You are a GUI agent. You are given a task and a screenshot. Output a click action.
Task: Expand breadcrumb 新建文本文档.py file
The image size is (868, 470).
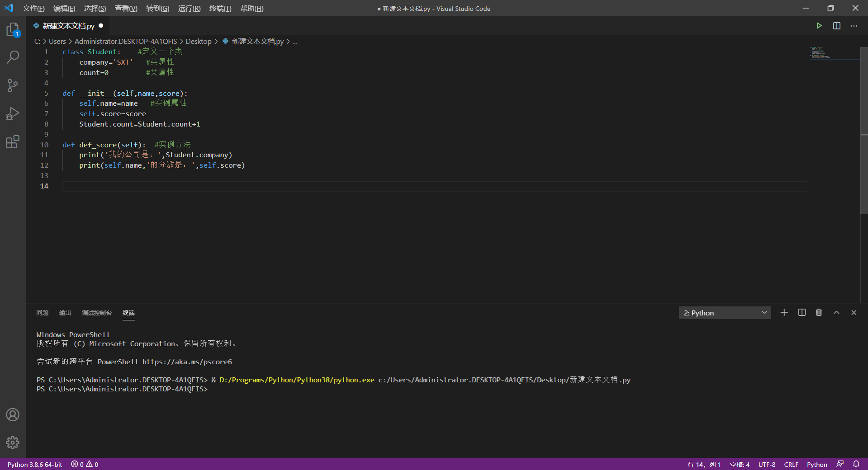[258, 41]
